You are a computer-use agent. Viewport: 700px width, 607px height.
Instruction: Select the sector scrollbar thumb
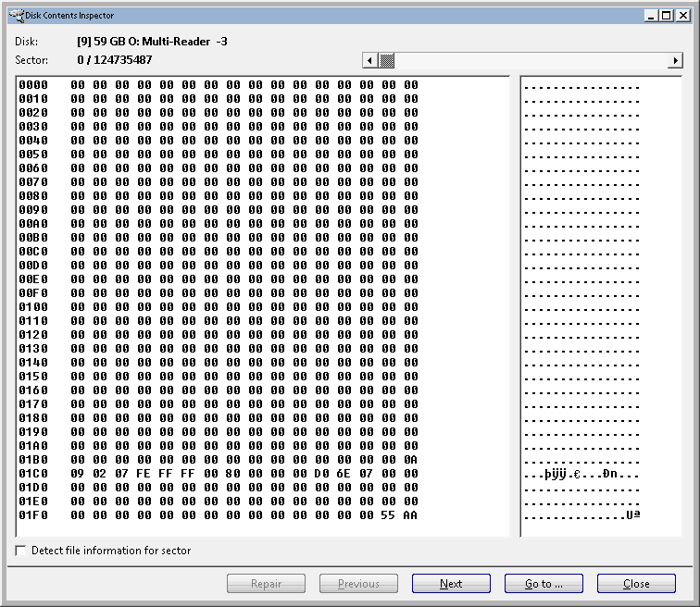click(386, 60)
